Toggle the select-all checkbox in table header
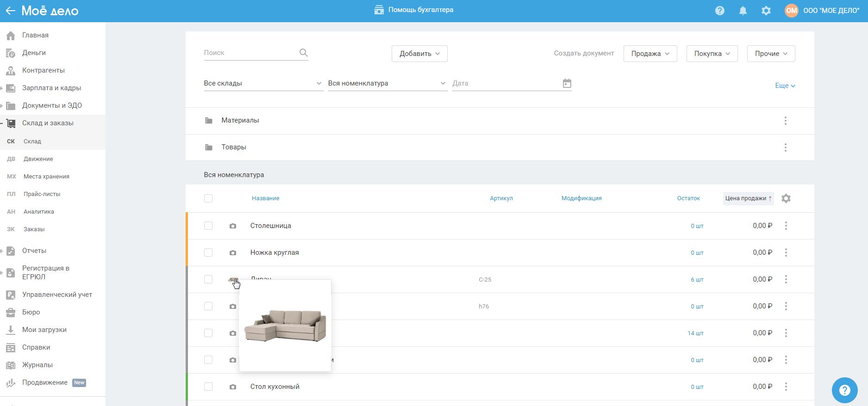Image resolution: width=868 pixels, height=406 pixels. (208, 198)
